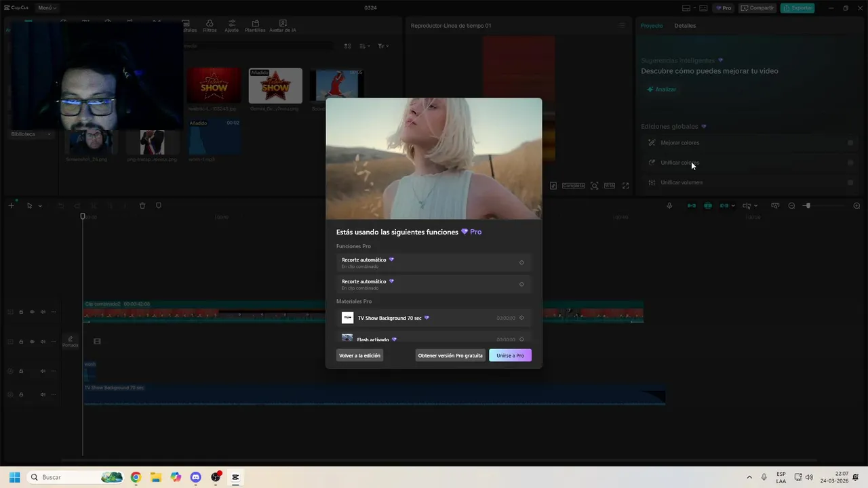Lock the Clip combinado2 track

click(x=21, y=312)
